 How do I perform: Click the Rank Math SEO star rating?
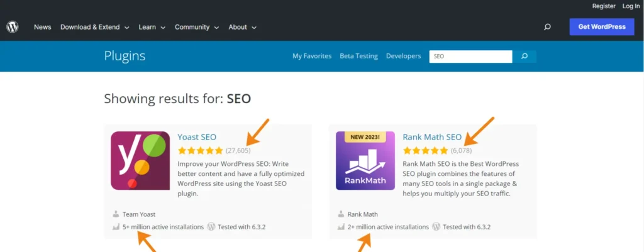pos(426,151)
